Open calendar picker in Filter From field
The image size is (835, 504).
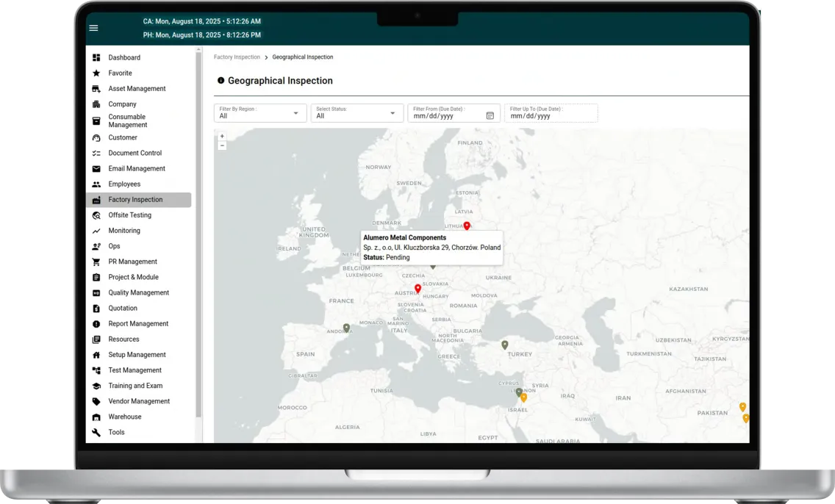490,115
